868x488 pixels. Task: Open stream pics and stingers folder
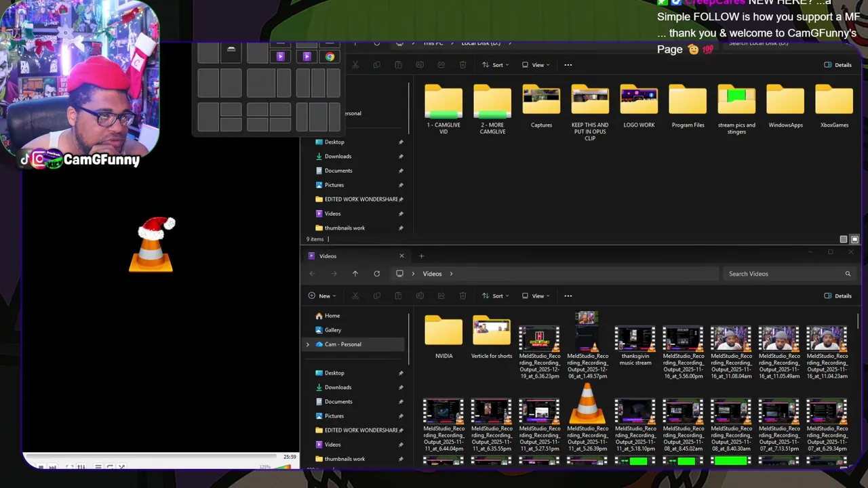click(x=736, y=110)
